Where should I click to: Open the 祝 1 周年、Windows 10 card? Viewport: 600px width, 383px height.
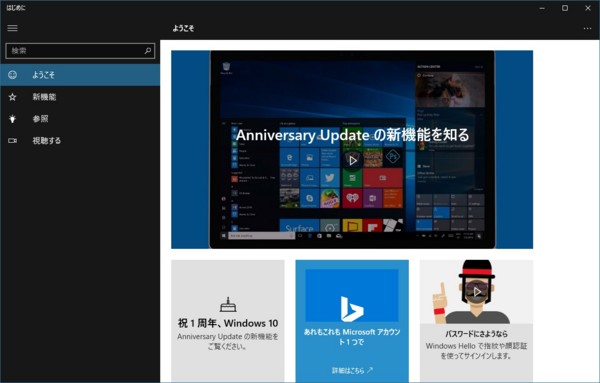228,321
